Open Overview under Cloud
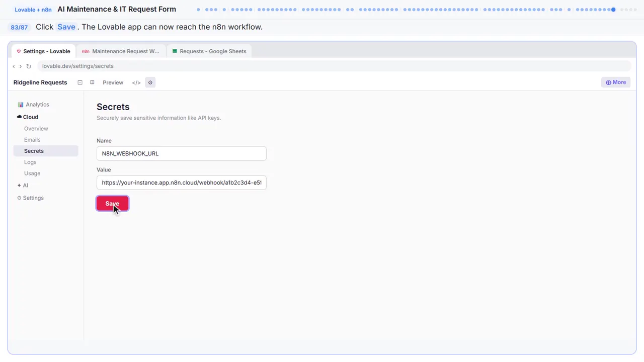This screenshot has height=362, width=644. (x=36, y=129)
